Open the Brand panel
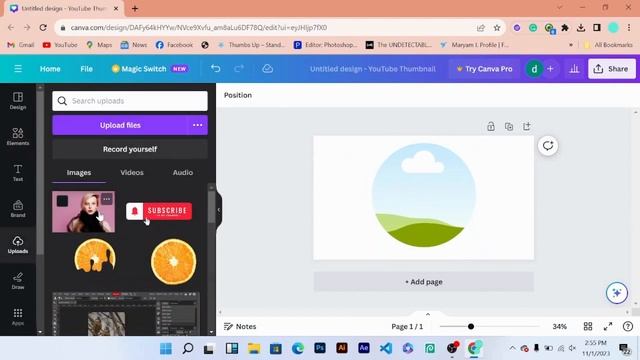 click(18, 209)
